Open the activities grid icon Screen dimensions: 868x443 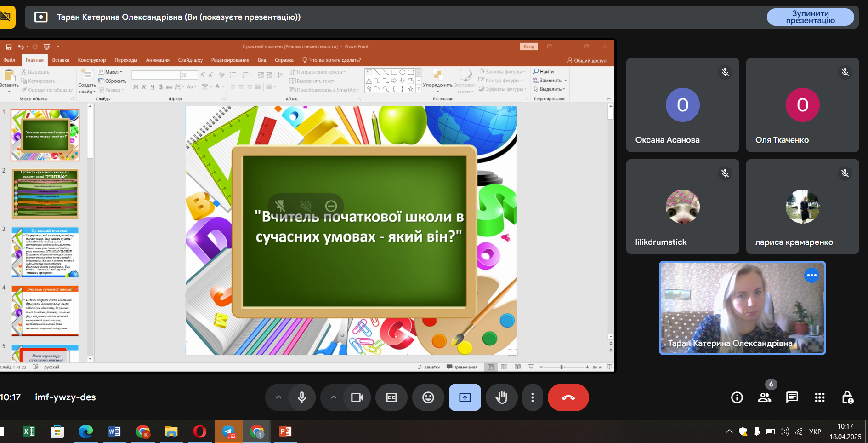(819, 397)
